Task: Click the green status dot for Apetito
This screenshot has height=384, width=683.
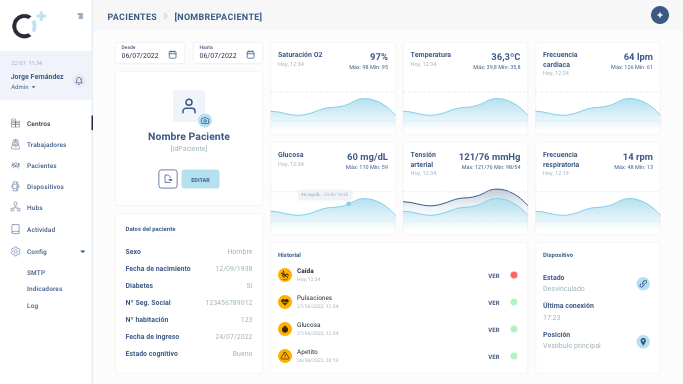Action: (514, 356)
